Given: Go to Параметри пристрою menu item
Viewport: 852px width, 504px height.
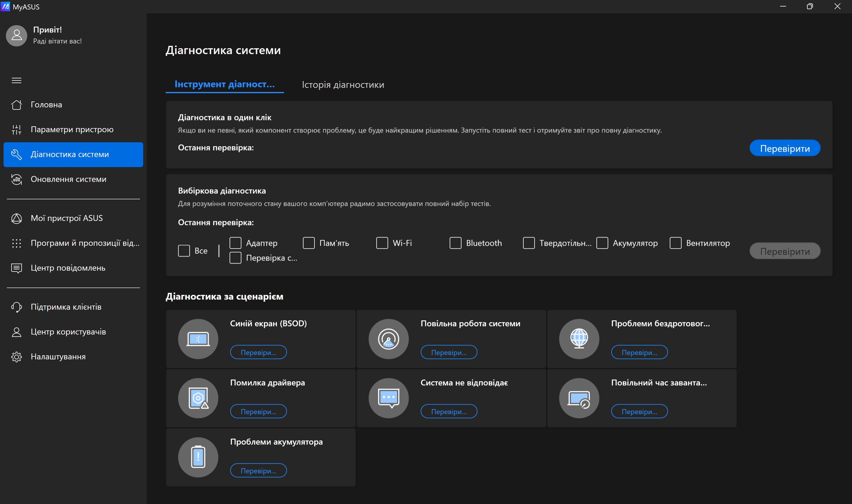Looking at the screenshot, I should click(72, 129).
